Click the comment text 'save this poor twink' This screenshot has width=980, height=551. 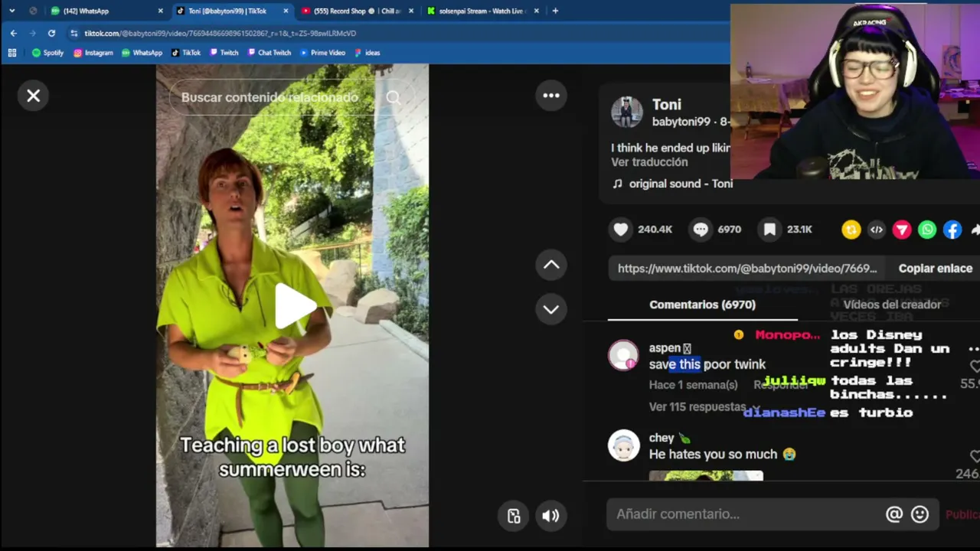[707, 364]
